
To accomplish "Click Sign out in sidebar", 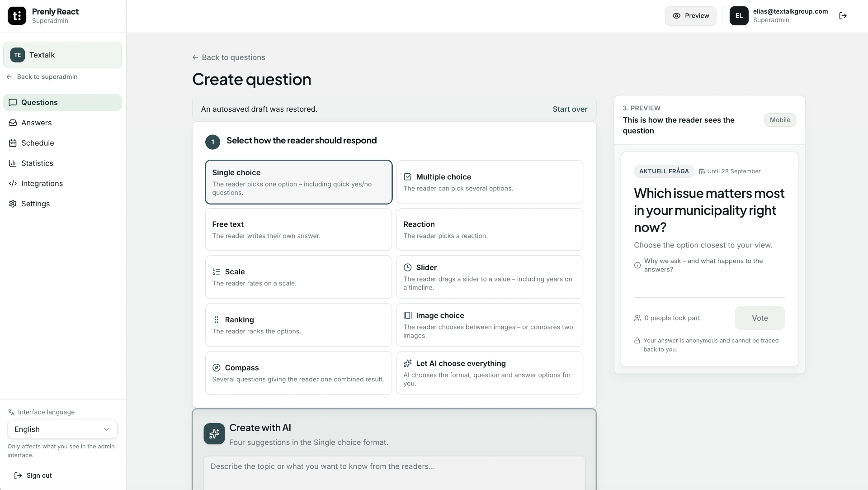I will pos(33,476).
